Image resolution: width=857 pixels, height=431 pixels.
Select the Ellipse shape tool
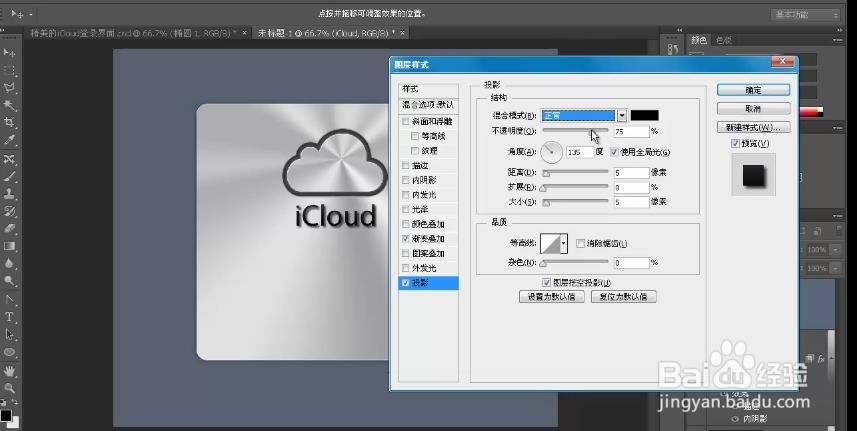point(9,352)
